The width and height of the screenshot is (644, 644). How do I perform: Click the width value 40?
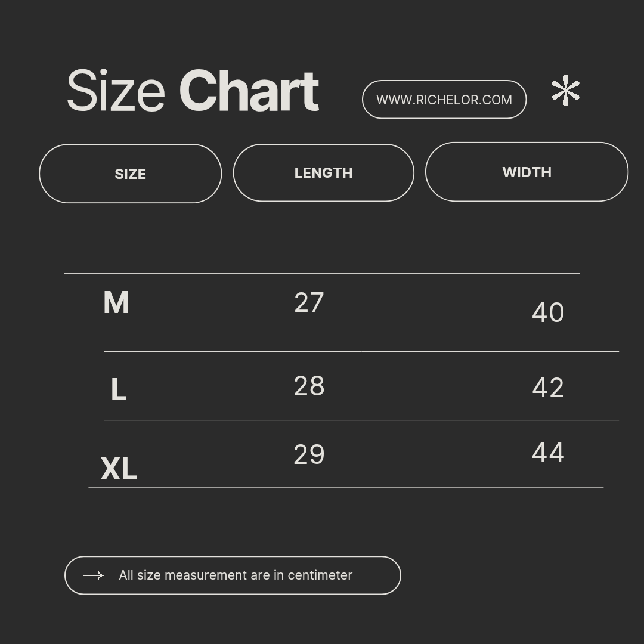point(547,312)
